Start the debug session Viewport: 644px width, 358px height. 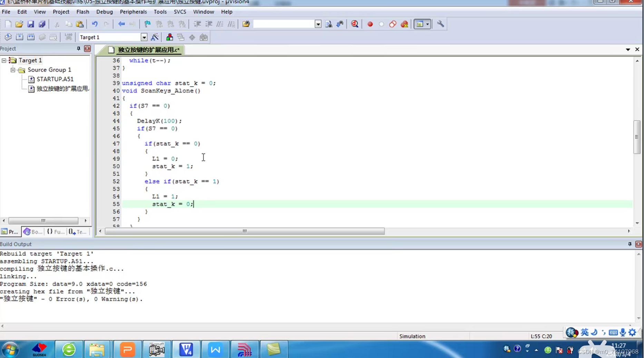click(x=355, y=24)
